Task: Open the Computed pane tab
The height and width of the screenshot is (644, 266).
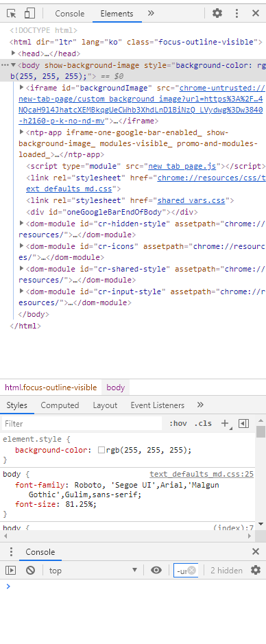Action: point(60,405)
